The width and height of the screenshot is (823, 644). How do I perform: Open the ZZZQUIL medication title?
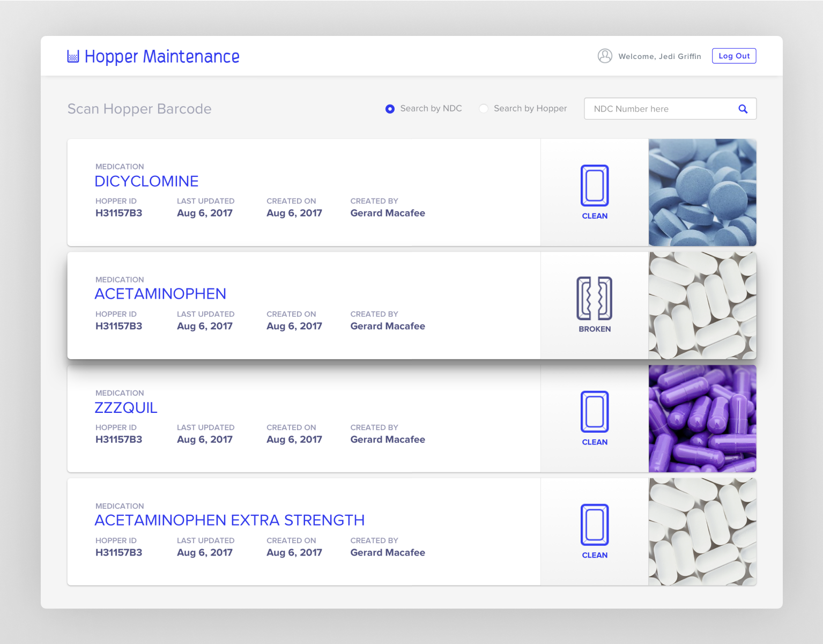coord(126,408)
